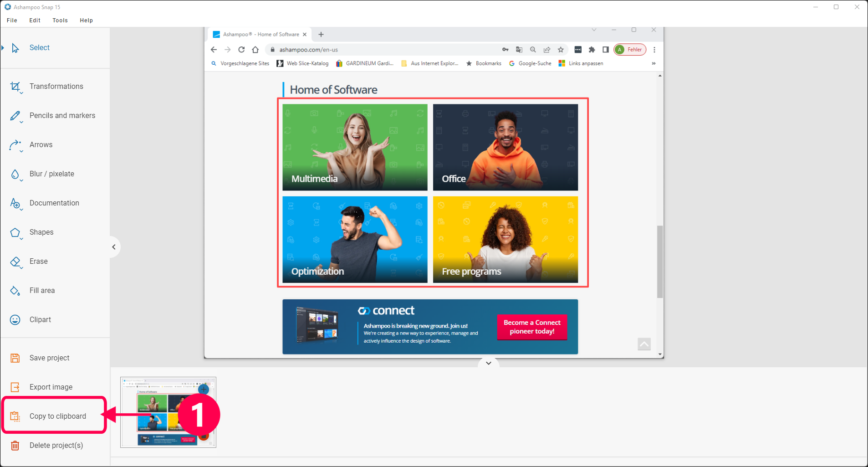Expand the bookmarks overflow double chevron
The width and height of the screenshot is (868, 467).
[654, 63]
